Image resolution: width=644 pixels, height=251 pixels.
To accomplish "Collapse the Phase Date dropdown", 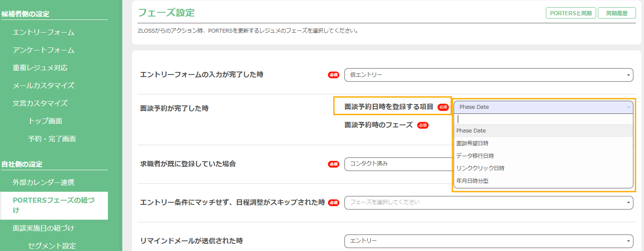I will [543, 107].
